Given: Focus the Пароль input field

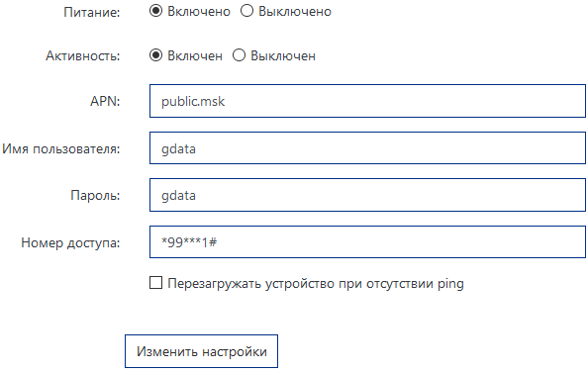Looking at the screenshot, I should tap(367, 195).
